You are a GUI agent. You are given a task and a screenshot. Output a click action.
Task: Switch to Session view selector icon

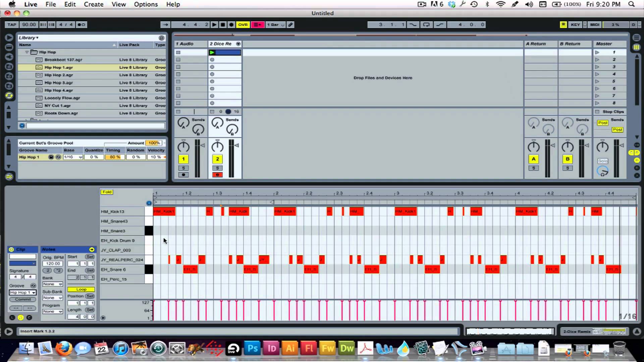[636, 47]
